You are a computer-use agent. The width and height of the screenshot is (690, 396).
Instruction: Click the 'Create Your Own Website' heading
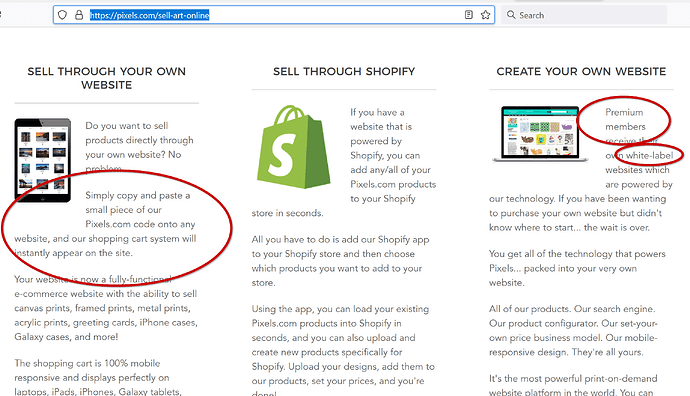[x=581, y=71]
